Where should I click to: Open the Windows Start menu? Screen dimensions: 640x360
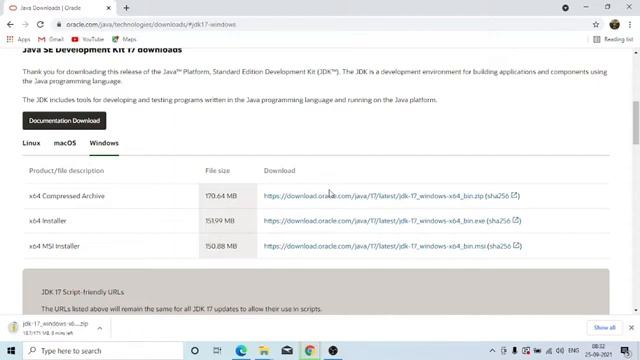coord(11,351)
